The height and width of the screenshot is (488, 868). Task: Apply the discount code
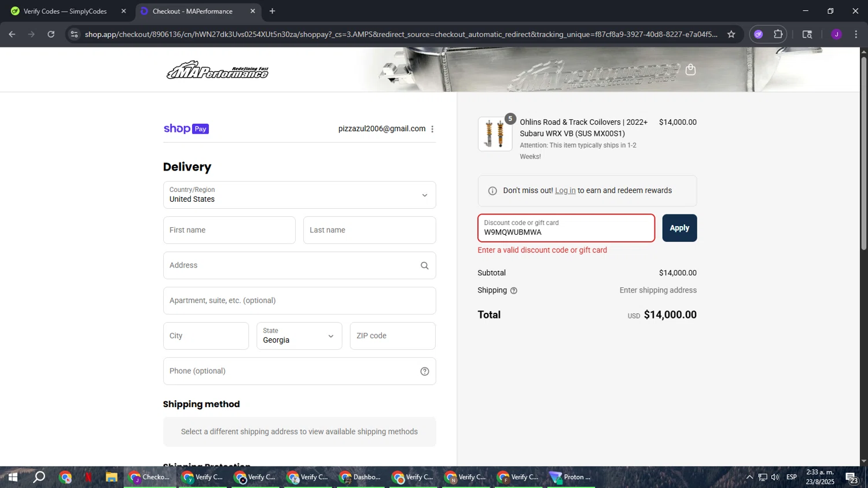coord(679,228)
